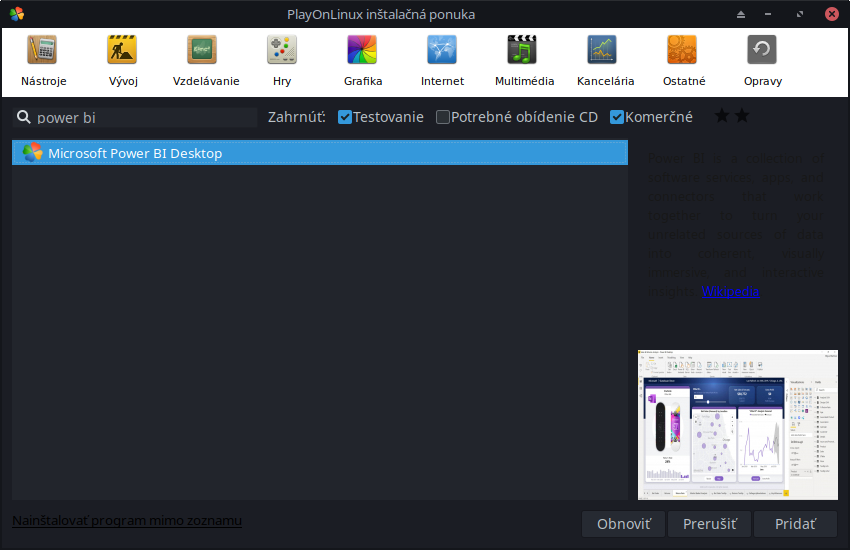This screenshot has width=850, height=550.
Task: Minimize the PlayOnLinux window
Action: click(x=768, y=15)
